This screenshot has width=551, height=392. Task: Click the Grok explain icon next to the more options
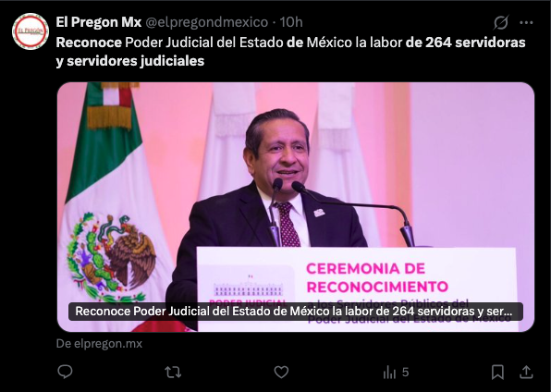(501, 22)
